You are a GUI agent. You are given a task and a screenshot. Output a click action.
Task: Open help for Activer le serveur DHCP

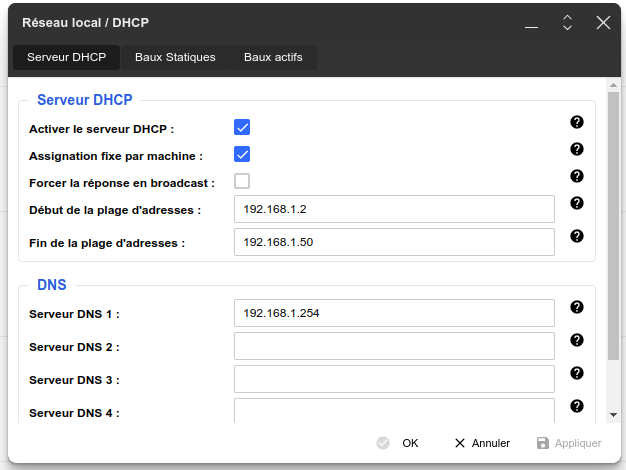click(x=576, y=122)
